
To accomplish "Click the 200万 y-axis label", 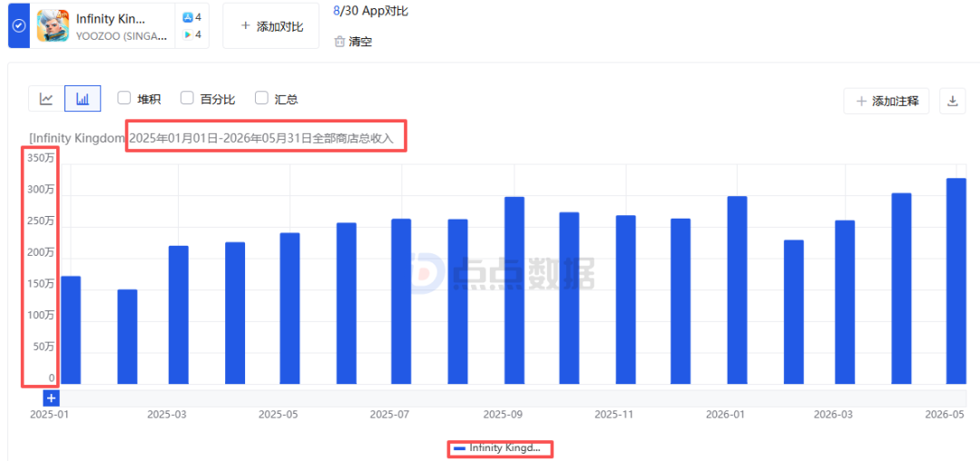I will (41, 252).
